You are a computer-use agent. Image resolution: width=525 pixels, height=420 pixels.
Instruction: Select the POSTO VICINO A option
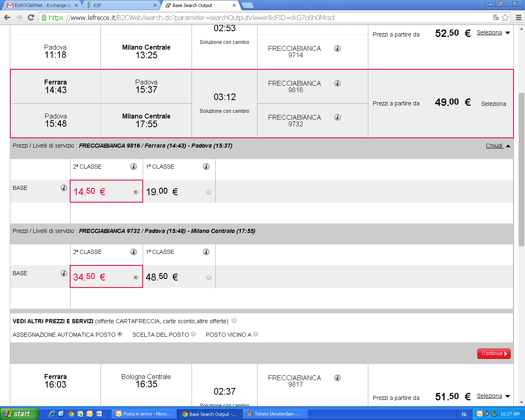pos(256,334)
